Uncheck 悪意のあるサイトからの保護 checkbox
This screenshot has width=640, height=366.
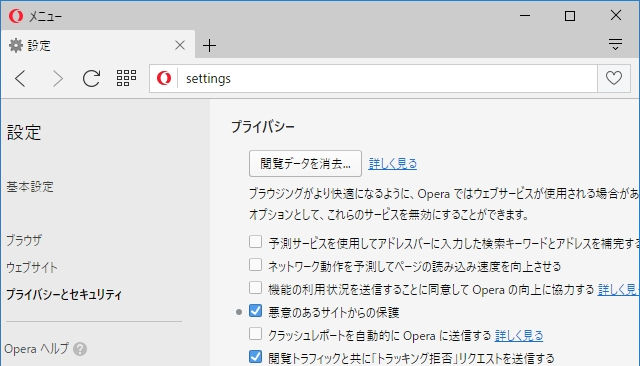click(x=256, y=311)
